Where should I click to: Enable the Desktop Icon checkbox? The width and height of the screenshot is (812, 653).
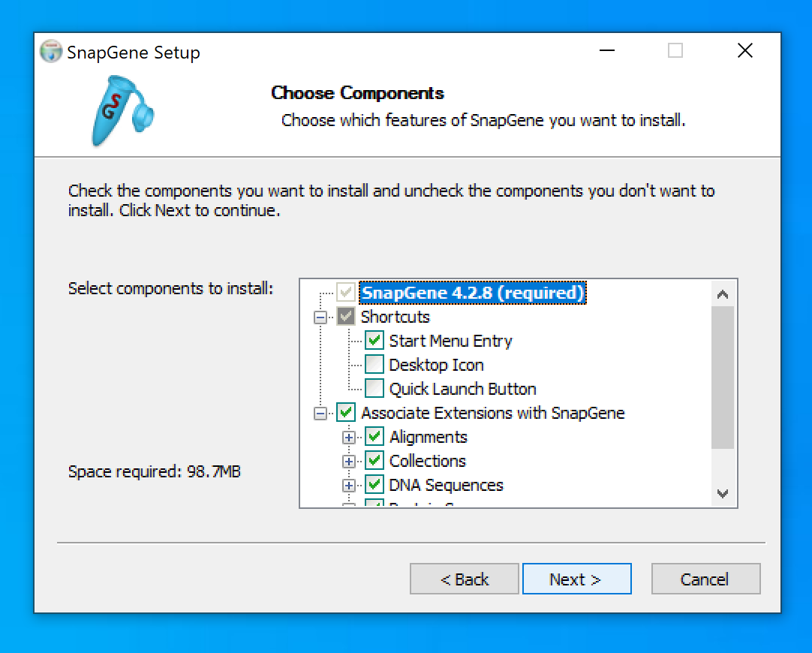pyautogui.click(x=374, y=365)
